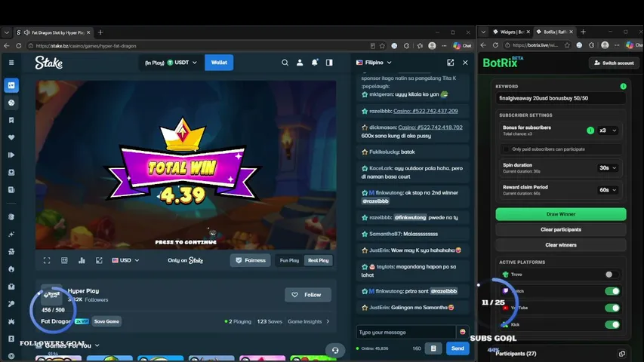Select the sports ball icon in sidebar
This screenshot has width=644, height=362.
click(11, 103)
